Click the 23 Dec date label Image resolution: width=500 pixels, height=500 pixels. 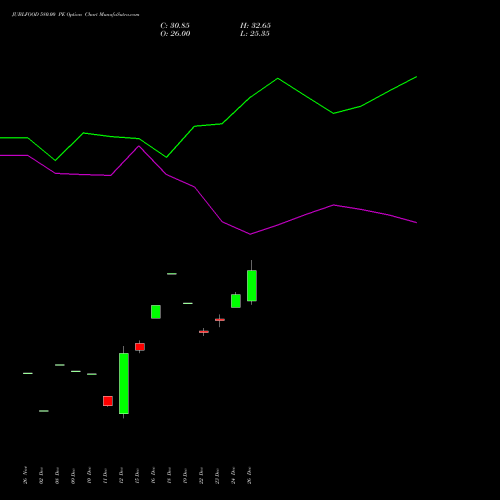218,475
